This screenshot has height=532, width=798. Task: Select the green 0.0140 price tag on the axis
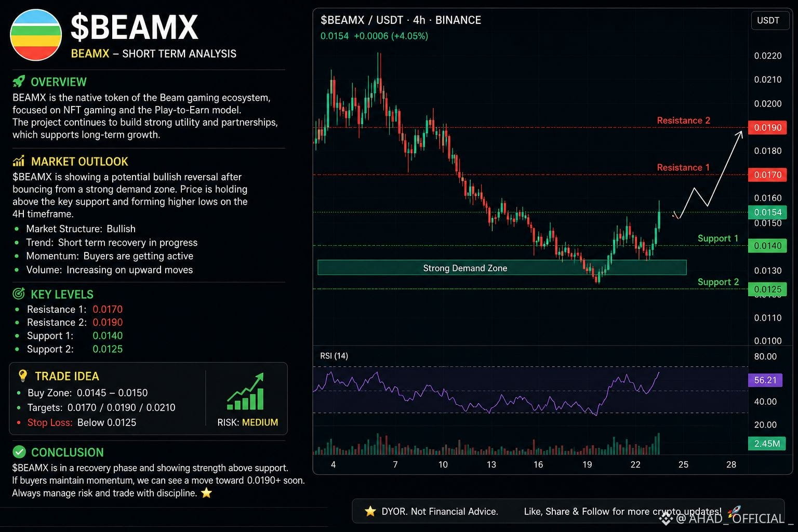(x=767, y=246)
